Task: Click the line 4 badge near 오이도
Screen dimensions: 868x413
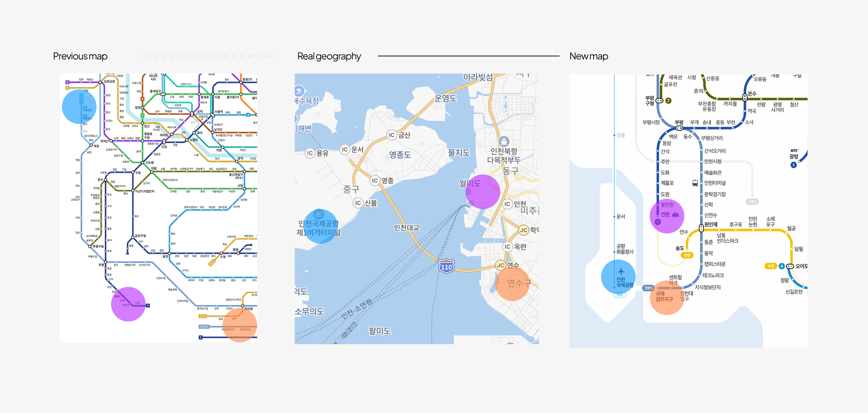Action: pyautogui.click(x=781, y=266)
